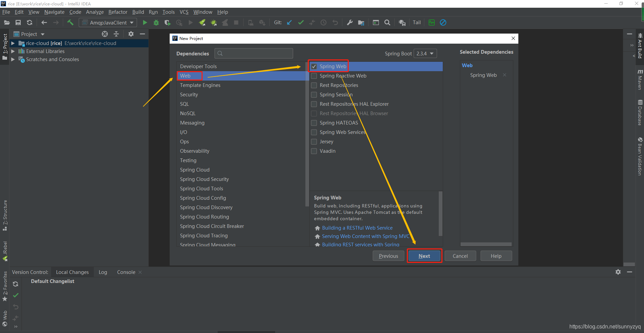The height and width of the screenshot is (333, 644).
Task: Check Spring Reactive Web checkbox
Action: tap(314, 76)
